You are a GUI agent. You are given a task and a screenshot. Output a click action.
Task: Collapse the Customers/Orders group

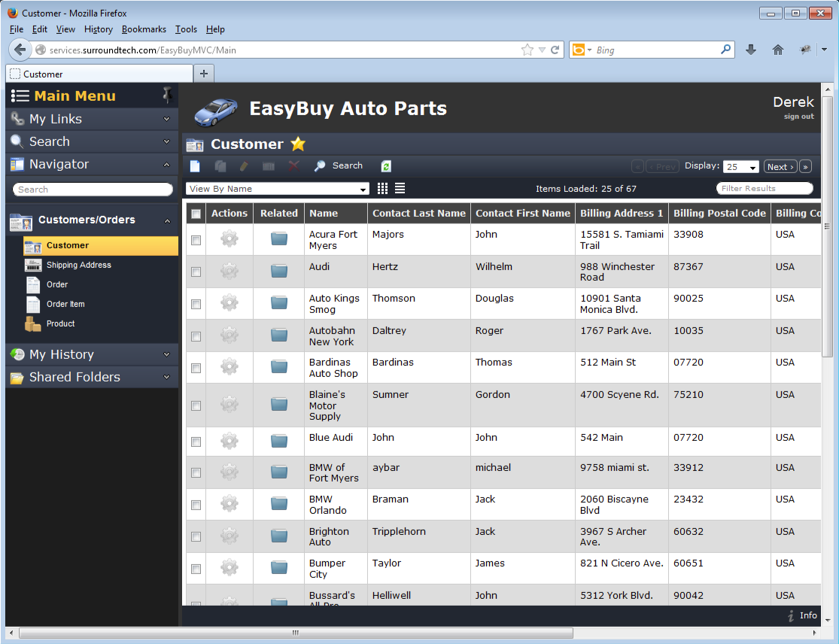(167, 221)
